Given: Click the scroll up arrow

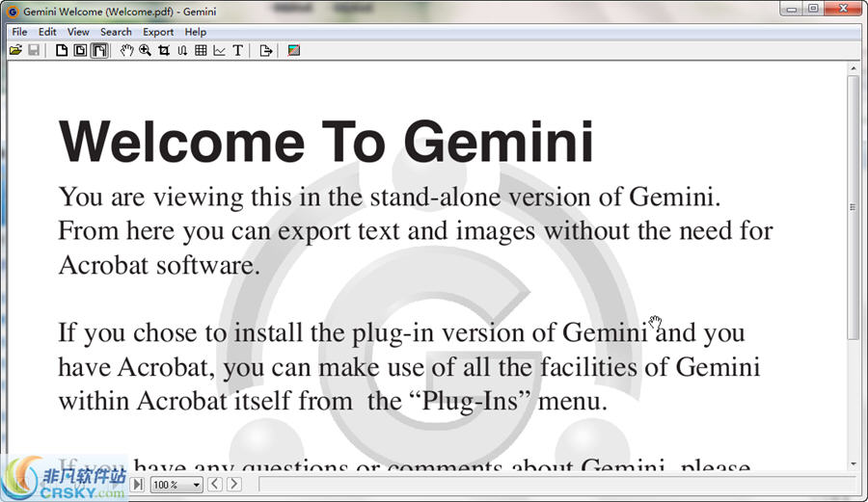Looking at the screenshot, I should 854,68.
